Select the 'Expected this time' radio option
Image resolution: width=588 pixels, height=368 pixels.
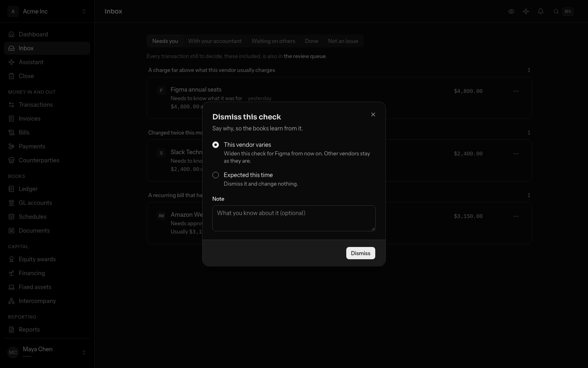[x=216, y=175]
